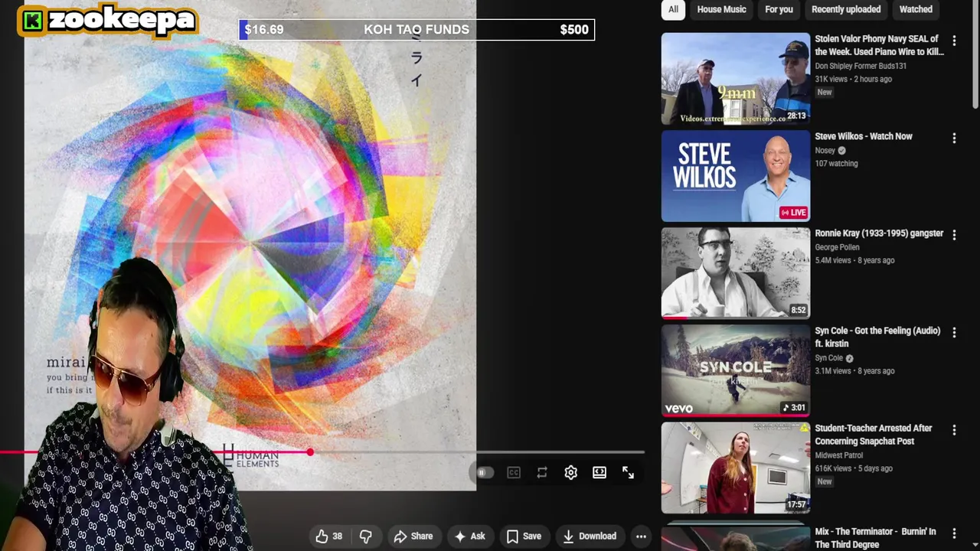Open the Syn Cole vevo thumbnail
Viewport: 980px width, 551px height.
pyautogui.click(x=736, y=370)
